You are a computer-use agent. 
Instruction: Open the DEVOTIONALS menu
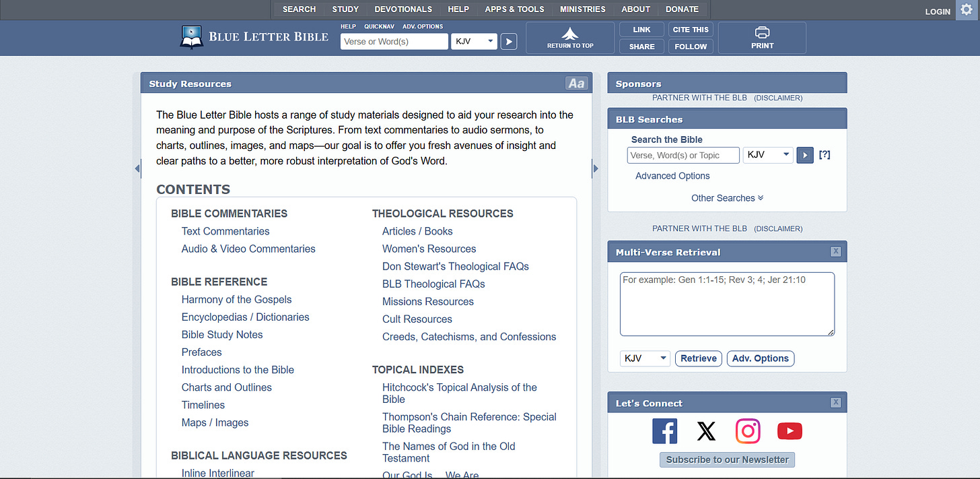tap(403, 9)
